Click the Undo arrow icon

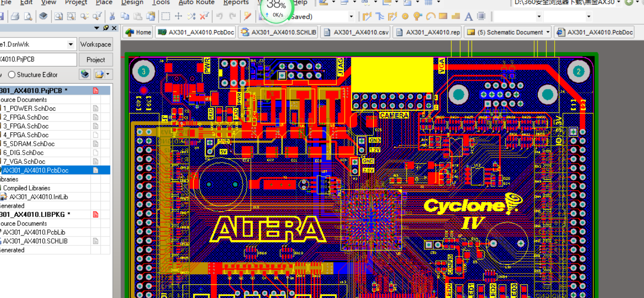219,16
